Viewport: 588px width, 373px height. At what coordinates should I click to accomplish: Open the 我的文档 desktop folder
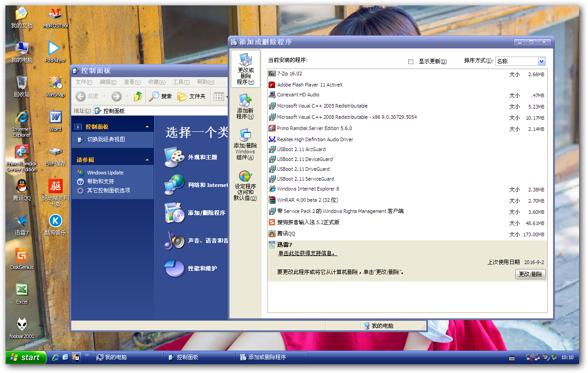click(22, 17)
